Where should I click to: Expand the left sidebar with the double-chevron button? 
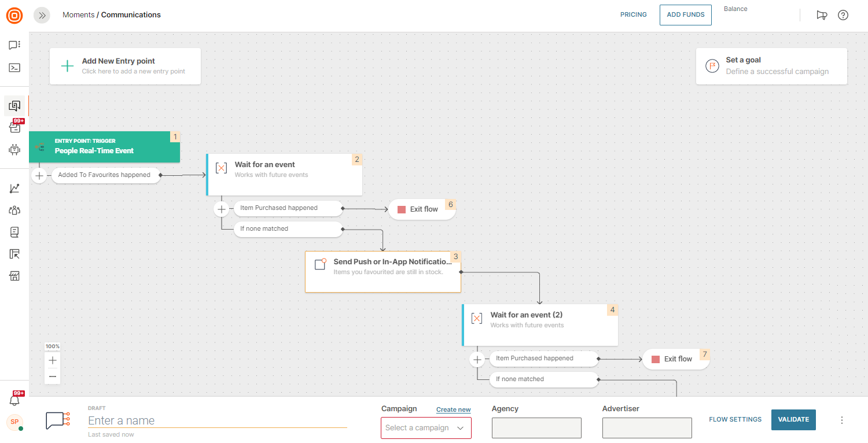point(42,16)
